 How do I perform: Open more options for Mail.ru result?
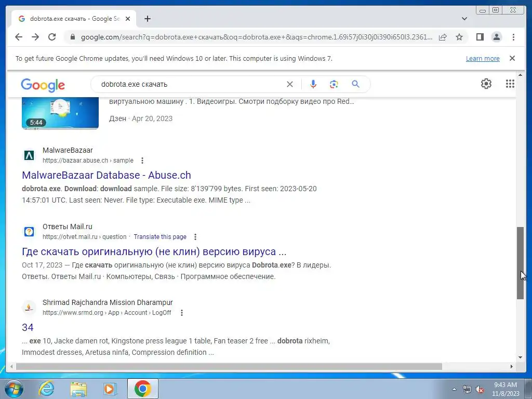pyautogui.click(x=195, y=237)
